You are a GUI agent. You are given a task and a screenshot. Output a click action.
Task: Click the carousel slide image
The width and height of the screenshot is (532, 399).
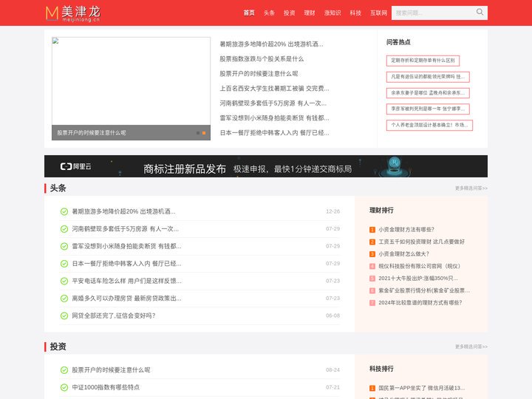(x=131, y=81)
